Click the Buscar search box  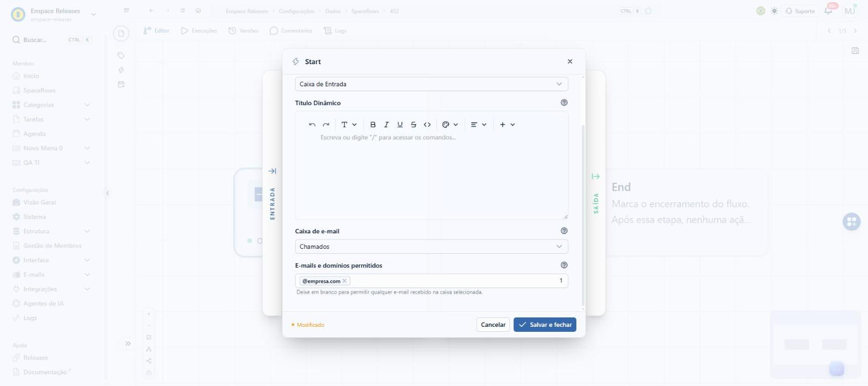[52, 40]
